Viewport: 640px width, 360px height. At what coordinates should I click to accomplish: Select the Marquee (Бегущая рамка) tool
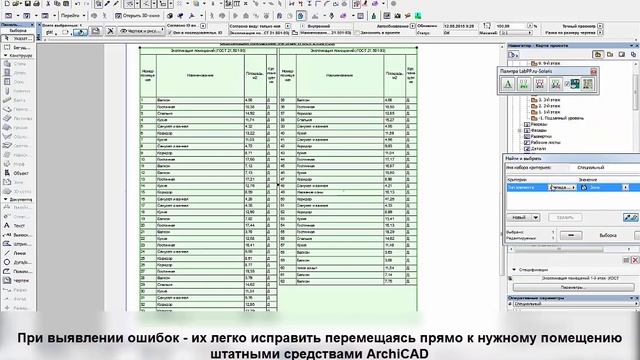click(x=18, y=47)
